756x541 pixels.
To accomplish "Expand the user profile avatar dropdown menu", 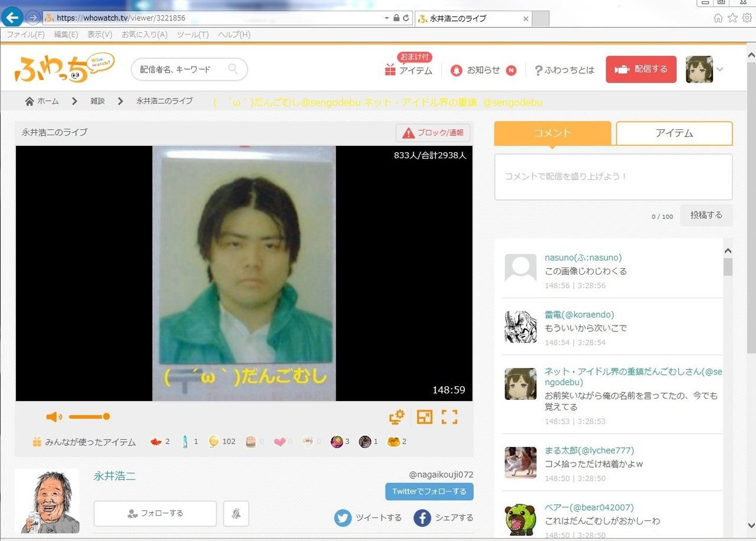I will pos(699,69).
